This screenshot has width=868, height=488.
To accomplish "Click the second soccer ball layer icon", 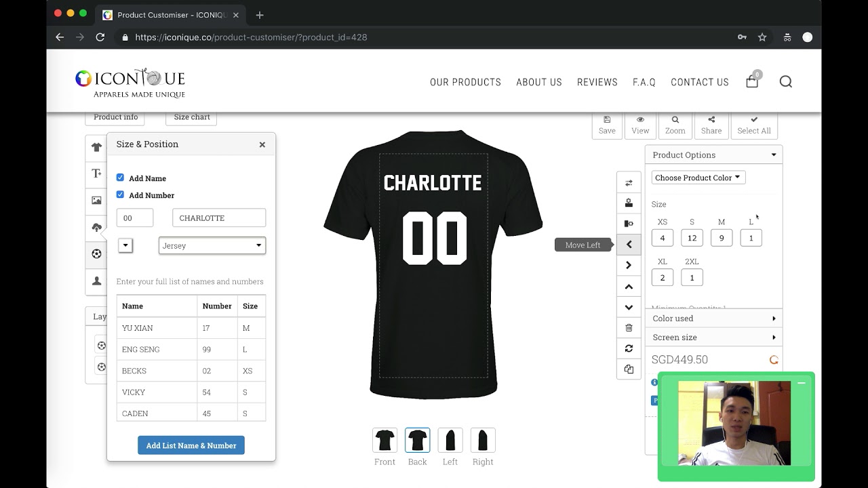I will (101, 367).
